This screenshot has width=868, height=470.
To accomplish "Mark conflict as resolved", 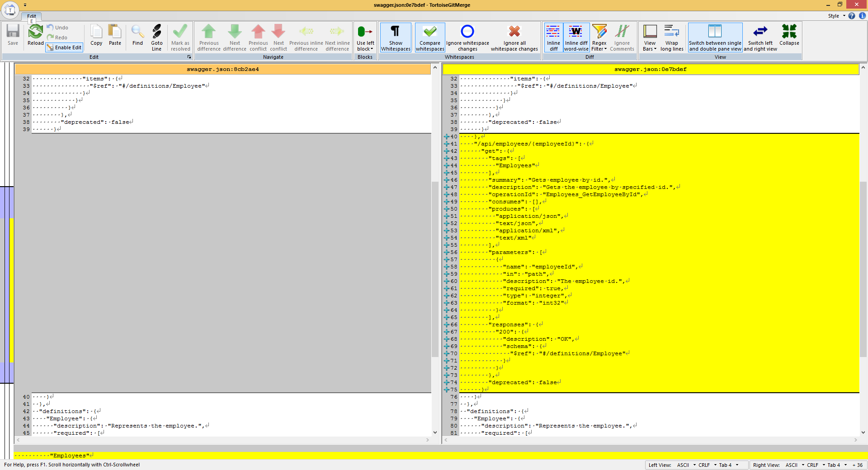I will tap(180, 38).
